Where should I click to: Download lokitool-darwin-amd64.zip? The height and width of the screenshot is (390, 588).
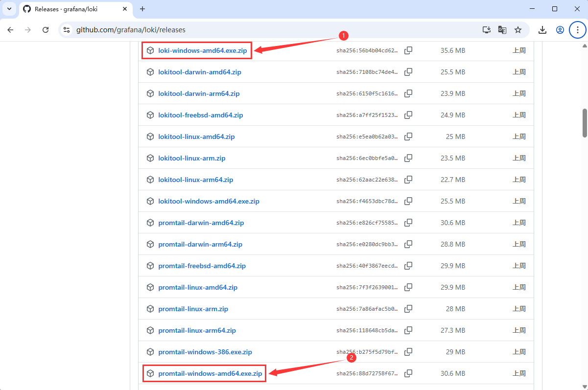pos(200,72)
